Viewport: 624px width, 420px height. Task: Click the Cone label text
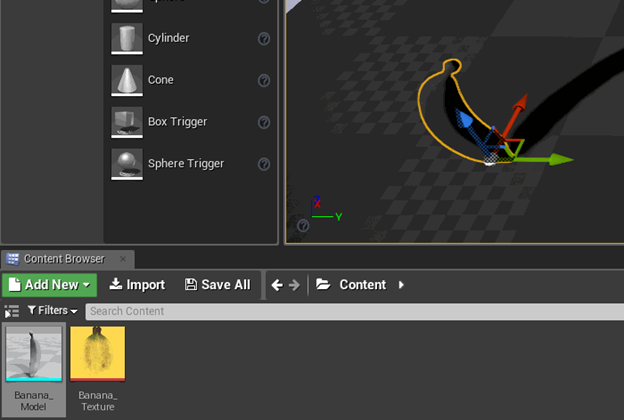(x=160, y=80)
